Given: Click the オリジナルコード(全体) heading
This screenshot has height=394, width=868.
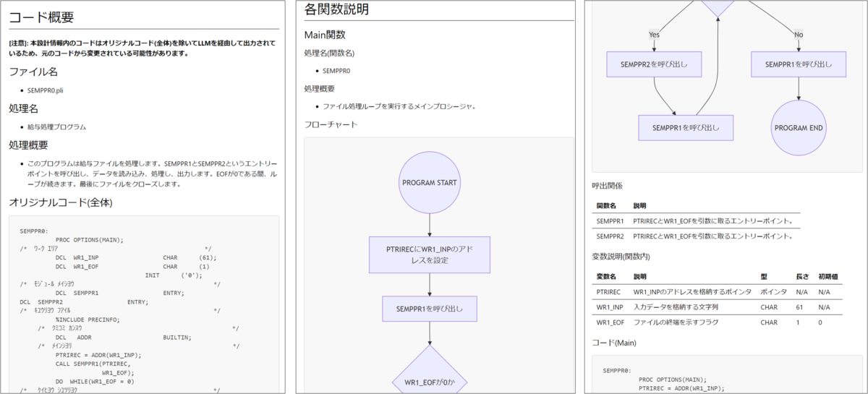Looking at the screenshot, I should click(61, 202).
